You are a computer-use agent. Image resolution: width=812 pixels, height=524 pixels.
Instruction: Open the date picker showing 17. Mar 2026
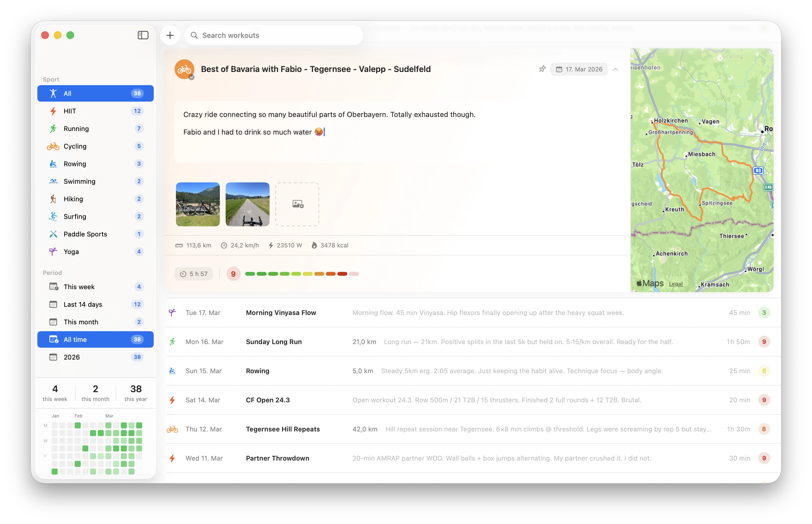click(579, 69)
